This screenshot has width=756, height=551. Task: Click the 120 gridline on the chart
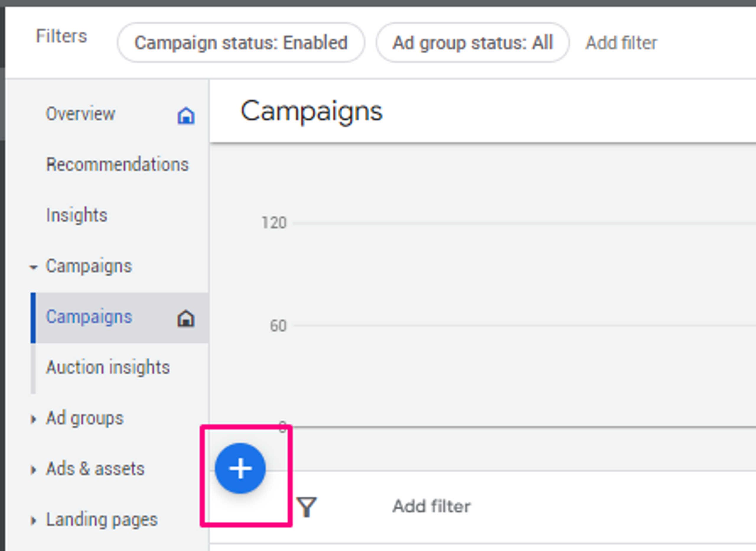(x=501, y=223)
